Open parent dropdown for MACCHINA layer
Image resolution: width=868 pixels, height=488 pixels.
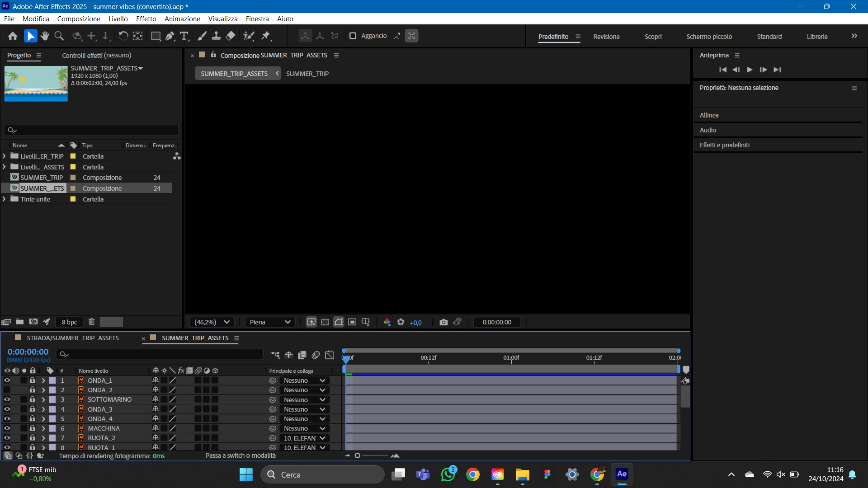tap(304, 428)
